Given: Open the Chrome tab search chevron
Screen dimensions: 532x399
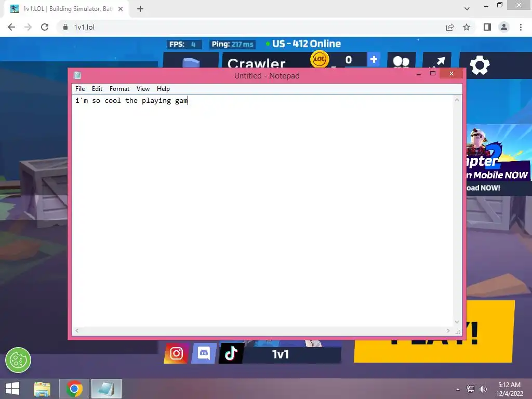Looking at the screenshot, I should 467,9.
